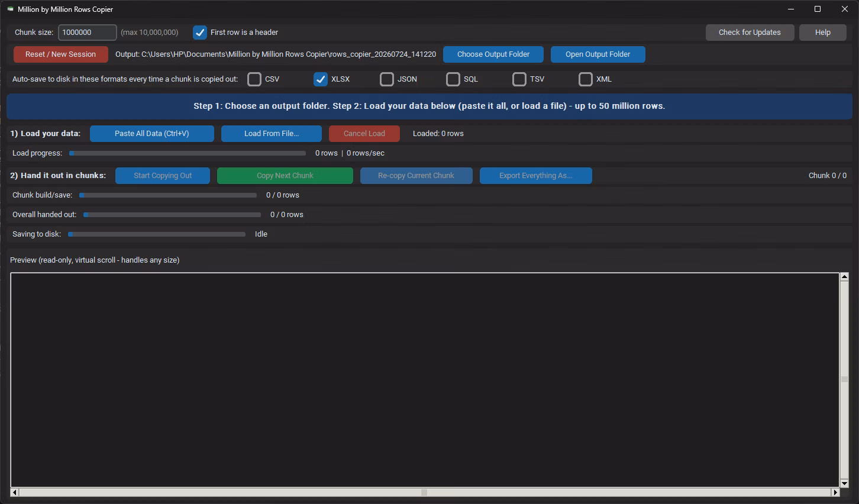Click the Cancel Load button
The width and height of the screenshot is (859, 504).
coord(364,134)
